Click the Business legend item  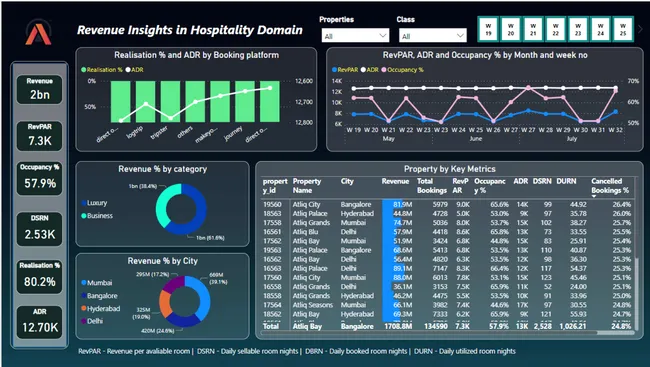coord(97,216)
